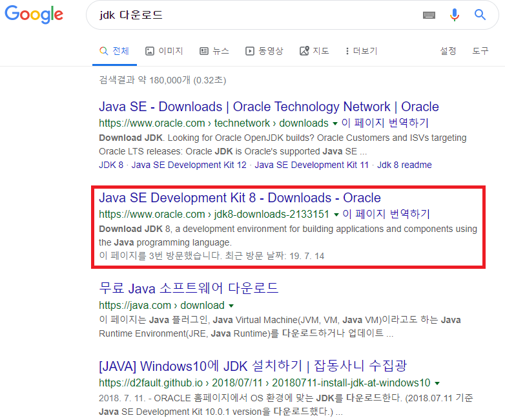Click the Google logo
Screen dimensions: 505x420
point(34,14)
